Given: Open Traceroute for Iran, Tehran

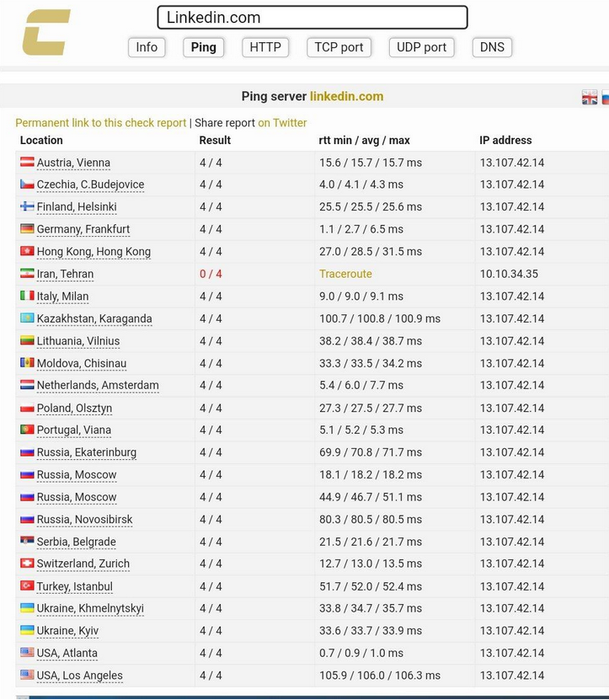Looking at the screenshot, I should [x=345, y=274].
